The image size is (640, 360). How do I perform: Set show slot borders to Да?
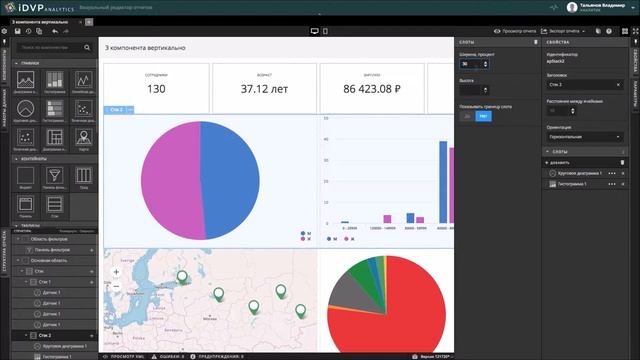point(467,116)
